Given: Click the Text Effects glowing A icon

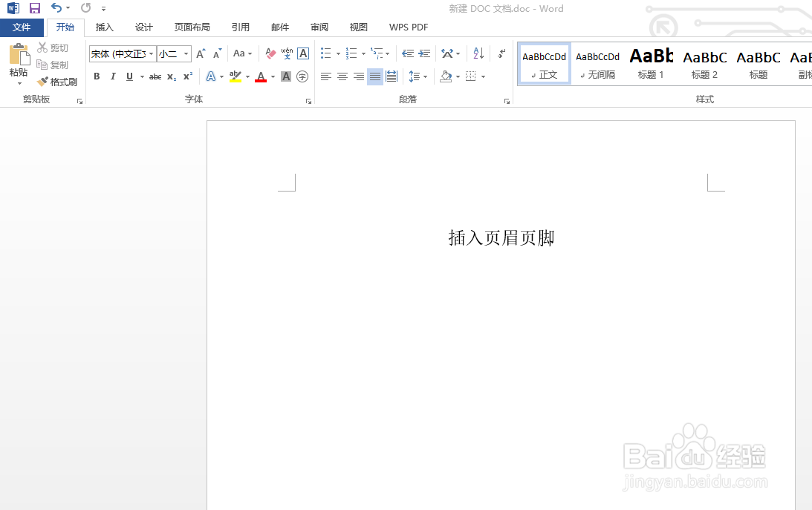Looking at the screenshot, I should tap(211, 76).
